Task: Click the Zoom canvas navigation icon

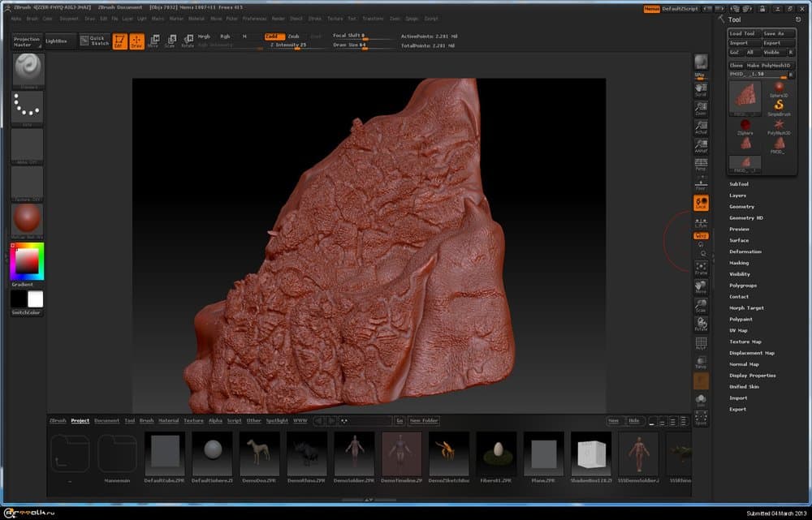Action: tap(701, 108)
